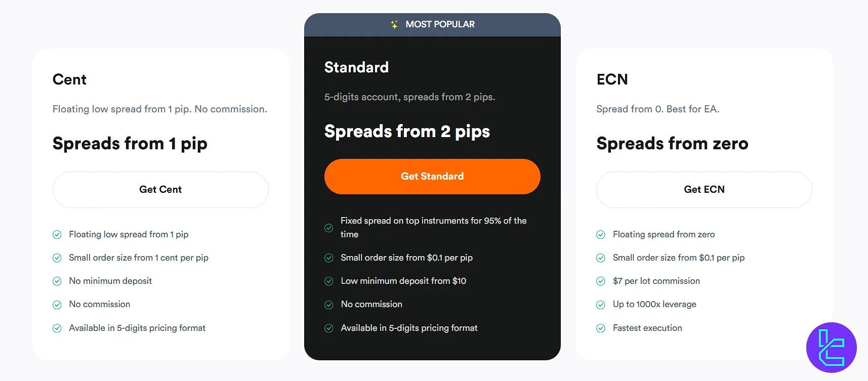Click the Spreads from 2 pips headline
This screenshot has height=381, width=868.
407,132
